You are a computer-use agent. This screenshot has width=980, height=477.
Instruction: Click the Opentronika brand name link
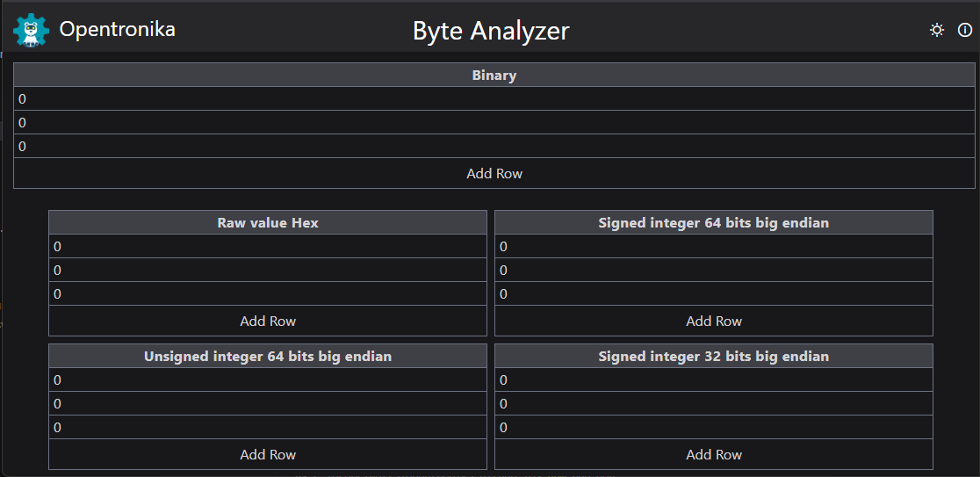click(117, 29)
